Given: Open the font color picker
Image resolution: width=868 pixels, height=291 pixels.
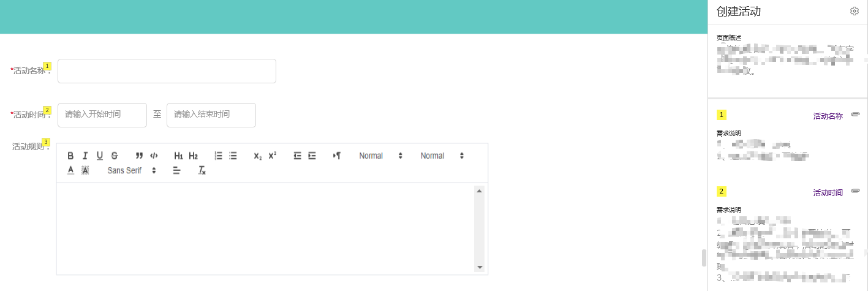Looking at the screenshot, I should 70,170.
